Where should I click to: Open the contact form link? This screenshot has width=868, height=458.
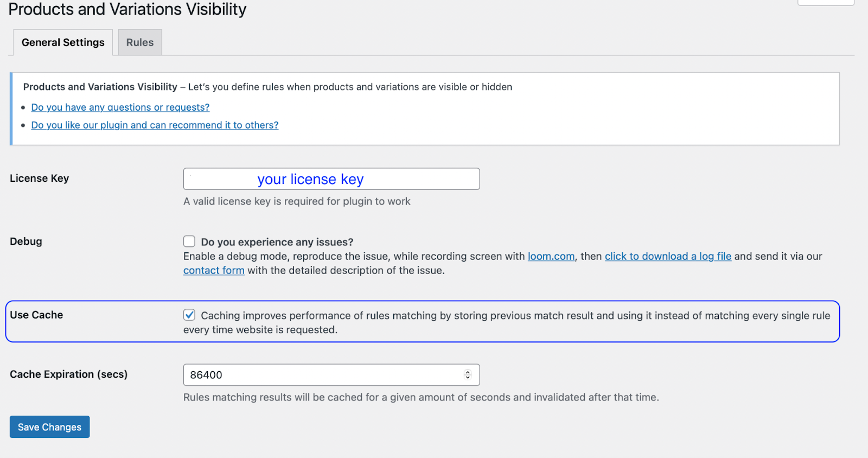coord(214,270)
